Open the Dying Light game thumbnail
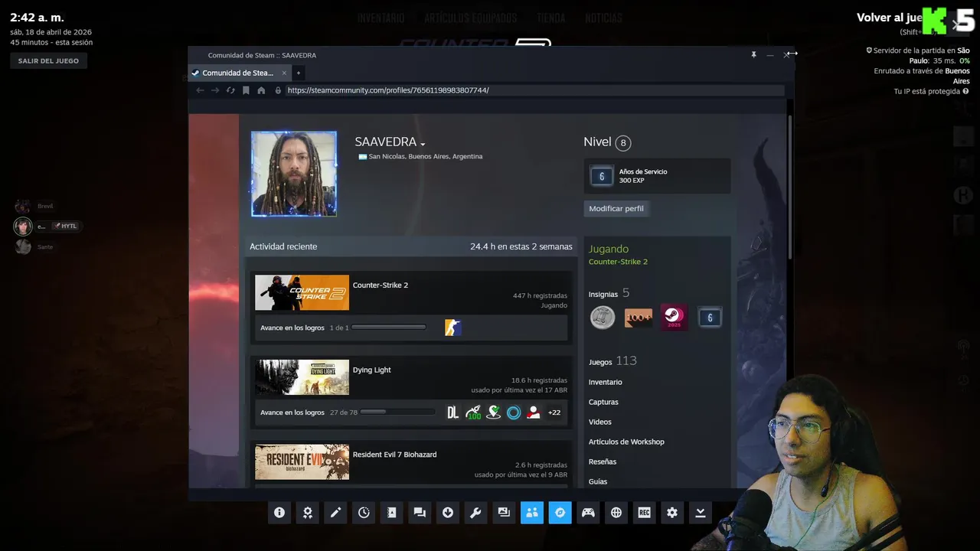The width and height of the screenshot is (980, 551). pos(302,377)
